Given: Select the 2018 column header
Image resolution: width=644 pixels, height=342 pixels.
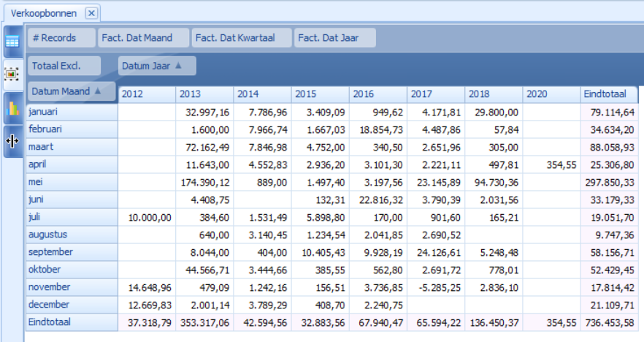Looking at the screenshot, I should 494,94.
